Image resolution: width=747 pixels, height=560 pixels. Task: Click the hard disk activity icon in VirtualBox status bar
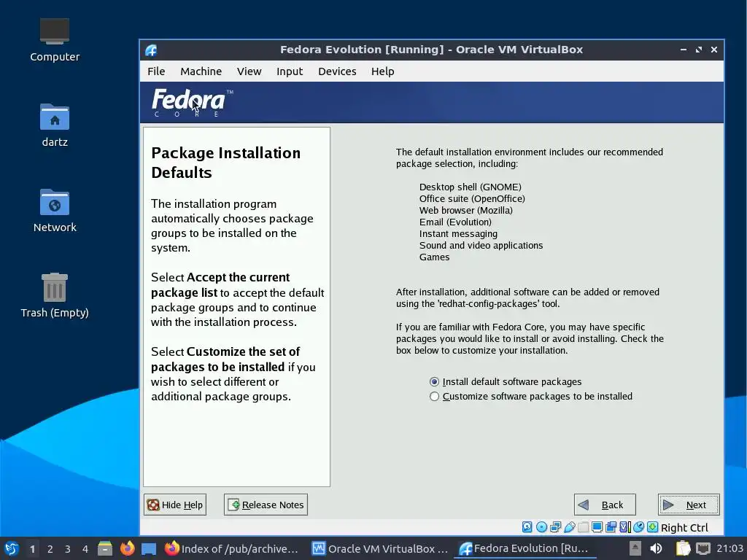527,526
